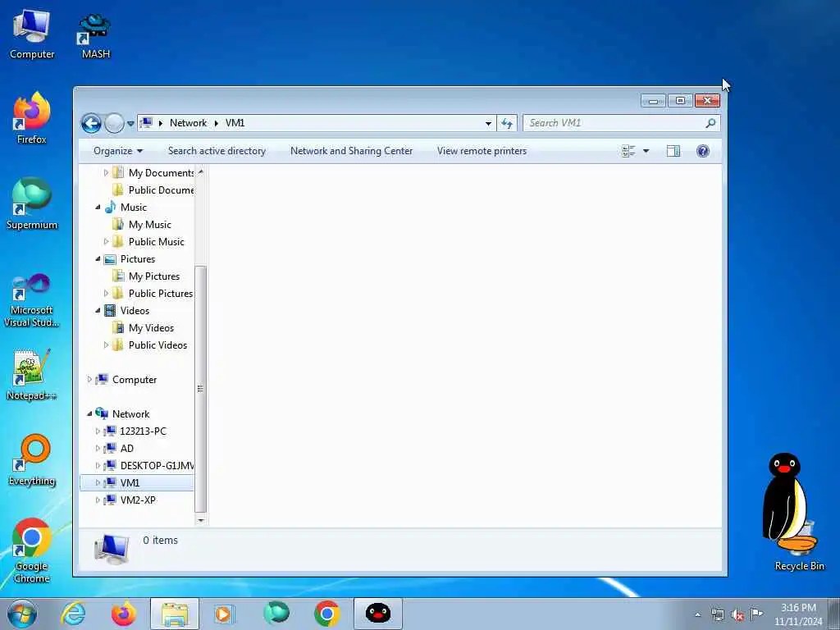Click View remote printers

(482, 151)
